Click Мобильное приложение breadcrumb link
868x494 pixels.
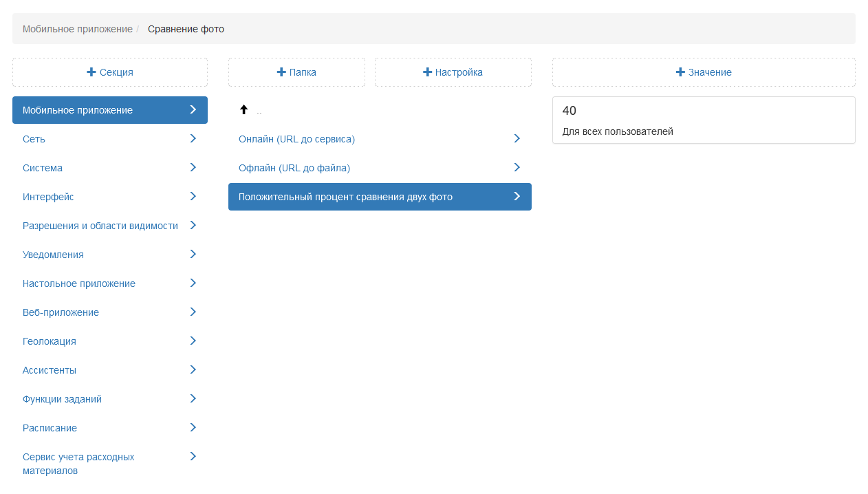tap(77, 29)
